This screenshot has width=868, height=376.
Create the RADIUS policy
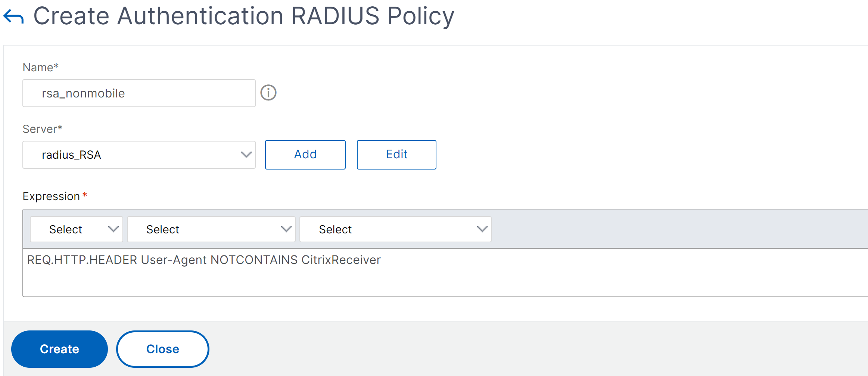tap(59, 349)
